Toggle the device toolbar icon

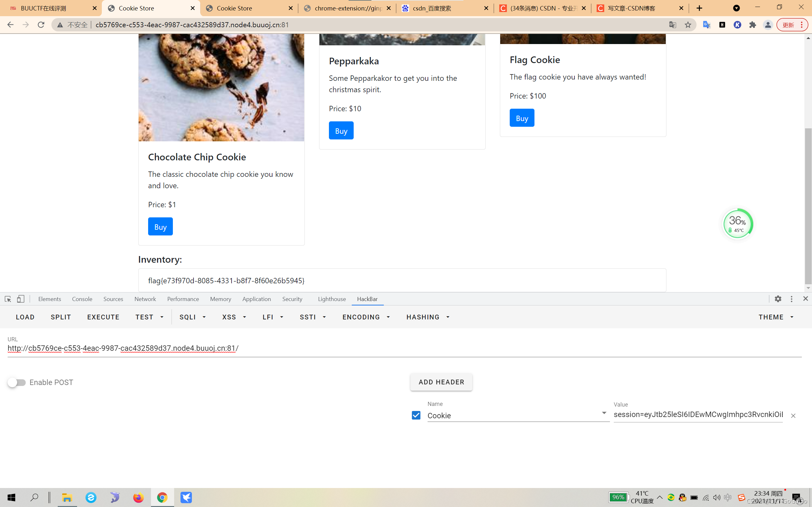click(x=21, y=299)
